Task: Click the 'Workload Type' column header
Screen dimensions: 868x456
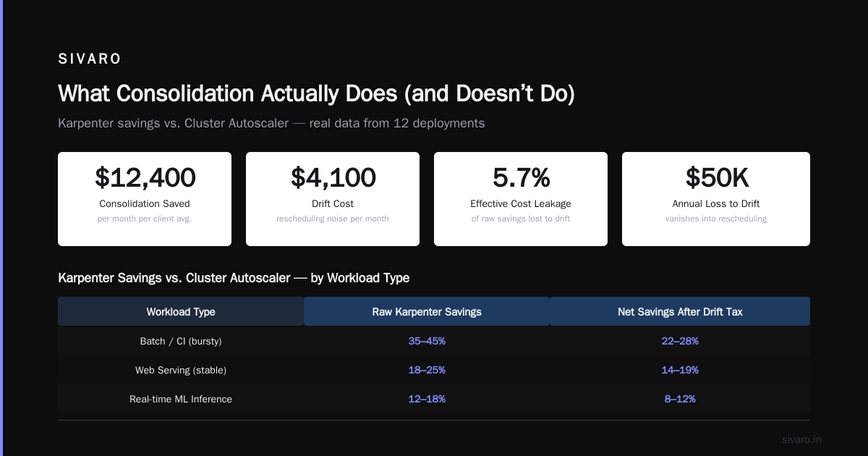Action: [x=181, y=312]
